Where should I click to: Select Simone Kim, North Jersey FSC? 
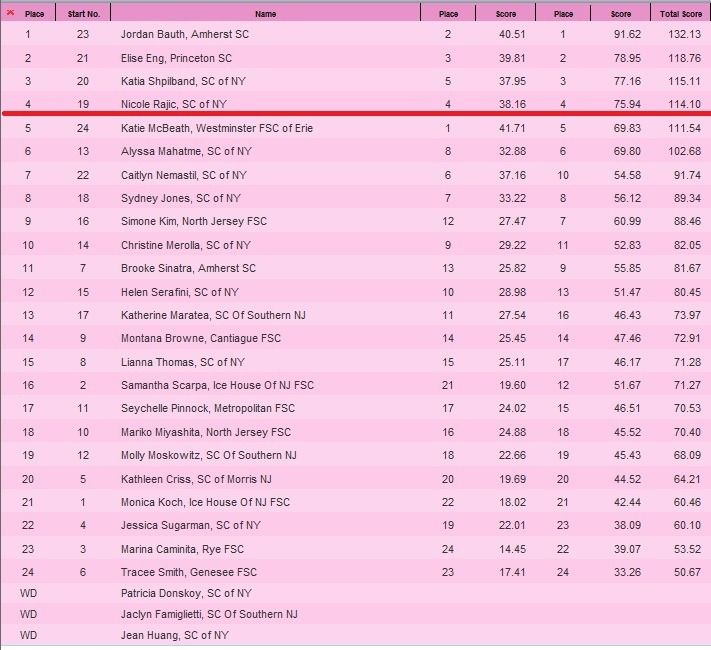(x=194, y=221)
